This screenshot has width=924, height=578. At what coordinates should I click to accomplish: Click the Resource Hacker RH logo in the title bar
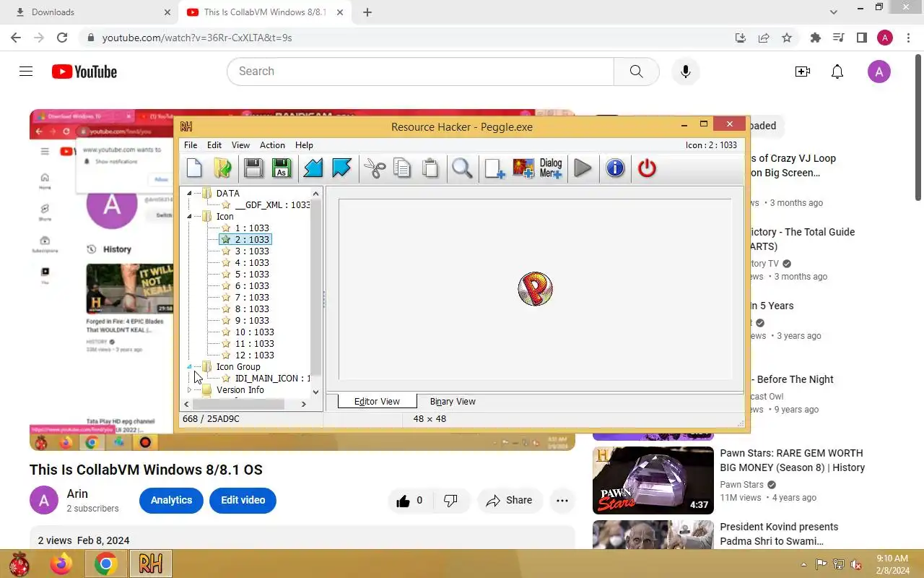(186, 126)
